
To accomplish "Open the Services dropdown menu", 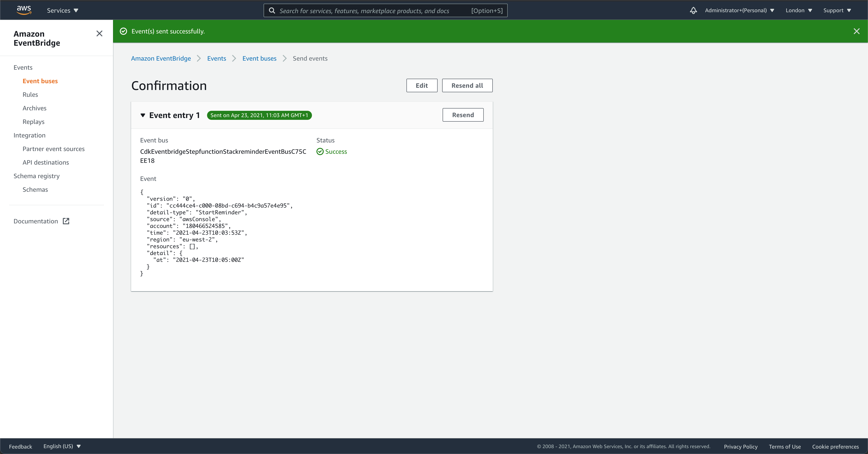I will coord(63,10).
